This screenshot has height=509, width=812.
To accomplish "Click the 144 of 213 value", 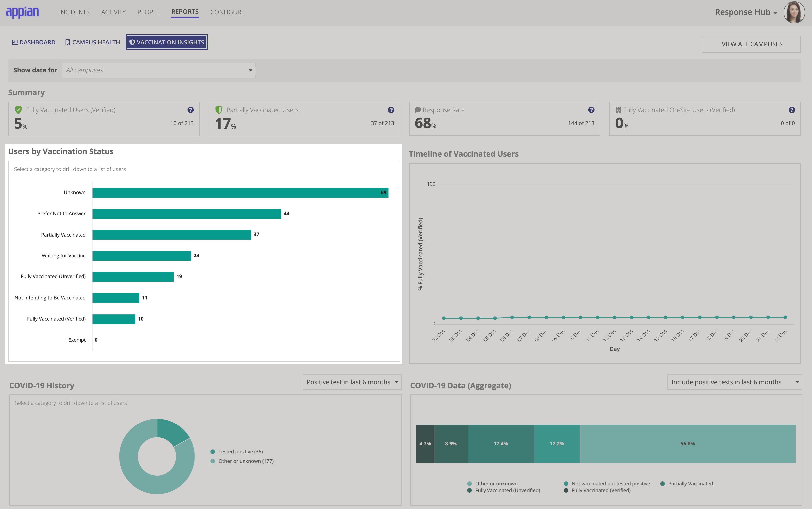I will tap(581, 123).
